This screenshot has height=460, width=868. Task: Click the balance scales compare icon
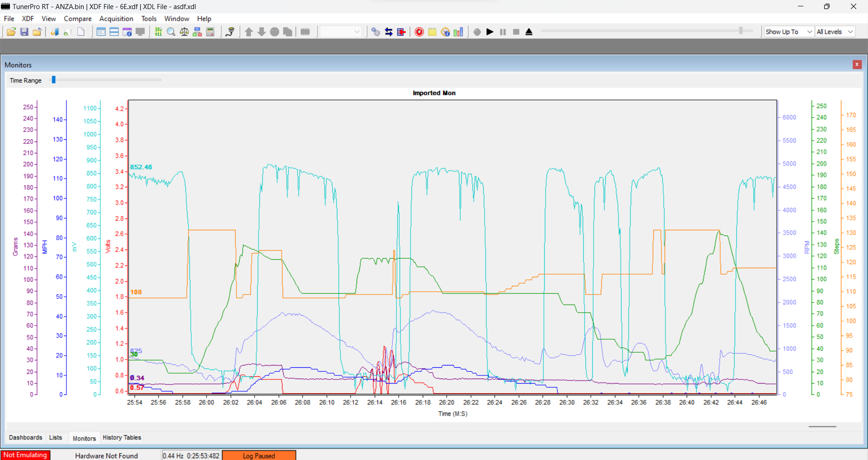[184, 32]
